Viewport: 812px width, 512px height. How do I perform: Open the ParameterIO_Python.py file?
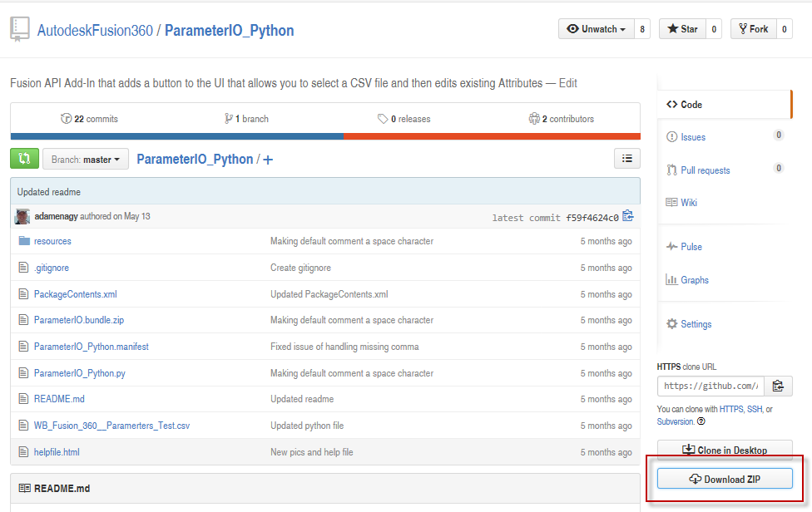click(80, 373)
